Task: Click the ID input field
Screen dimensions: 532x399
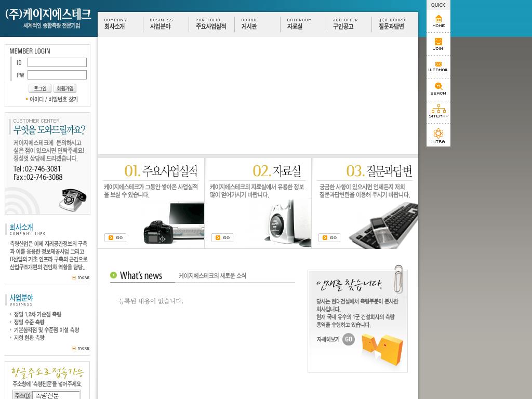Action: point(57,62)
